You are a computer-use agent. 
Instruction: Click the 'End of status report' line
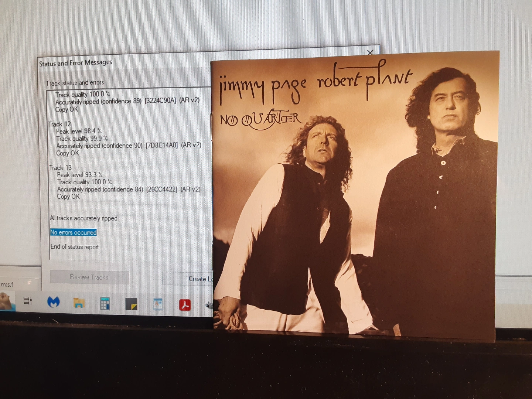click(75, 247)
